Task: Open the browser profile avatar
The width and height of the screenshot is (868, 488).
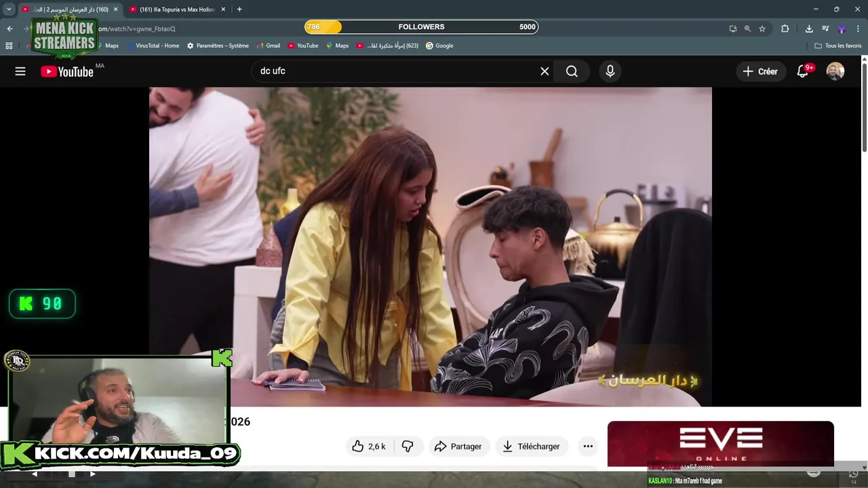Action: pos(842,28)
